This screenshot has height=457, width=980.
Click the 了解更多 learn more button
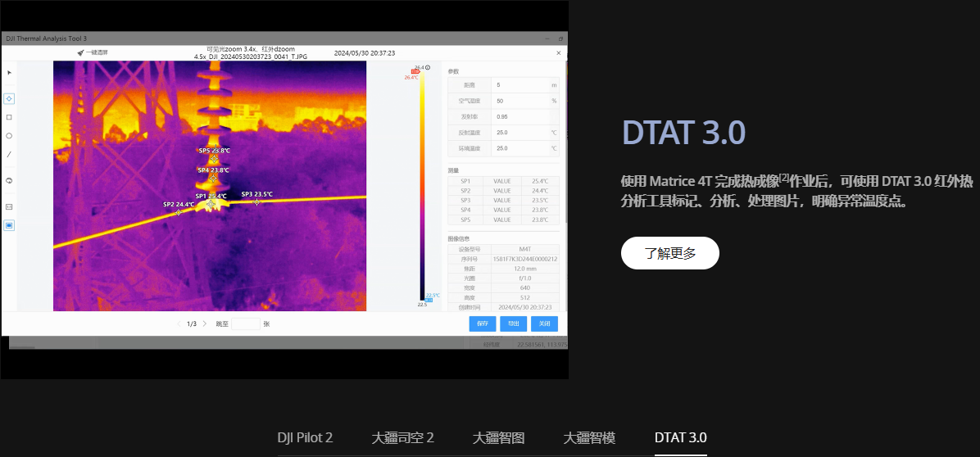[x=669, y=253]
